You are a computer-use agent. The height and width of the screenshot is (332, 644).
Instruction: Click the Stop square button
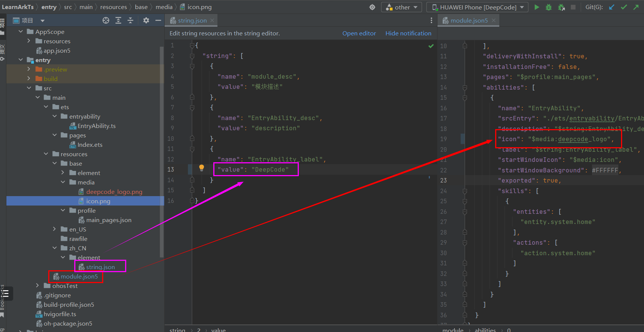click(573, 7)
